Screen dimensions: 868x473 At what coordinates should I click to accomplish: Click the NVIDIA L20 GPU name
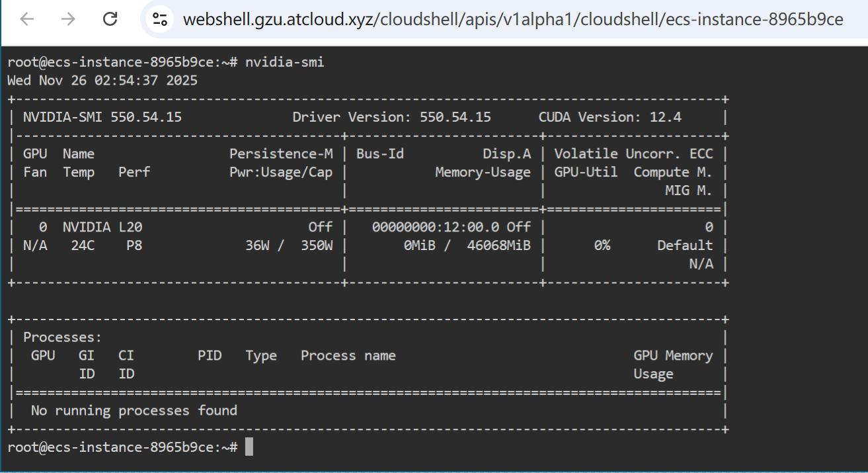[x=102, y=227]
